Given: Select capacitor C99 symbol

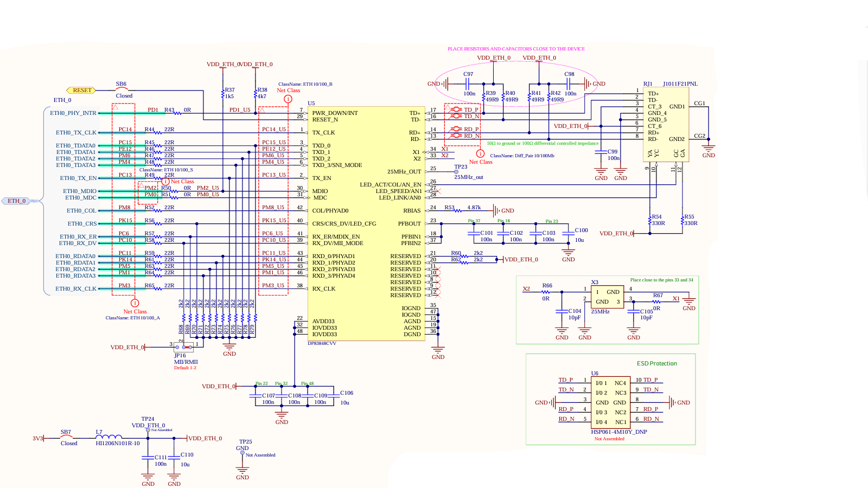Looking at the screenshot, I should 601,152.
